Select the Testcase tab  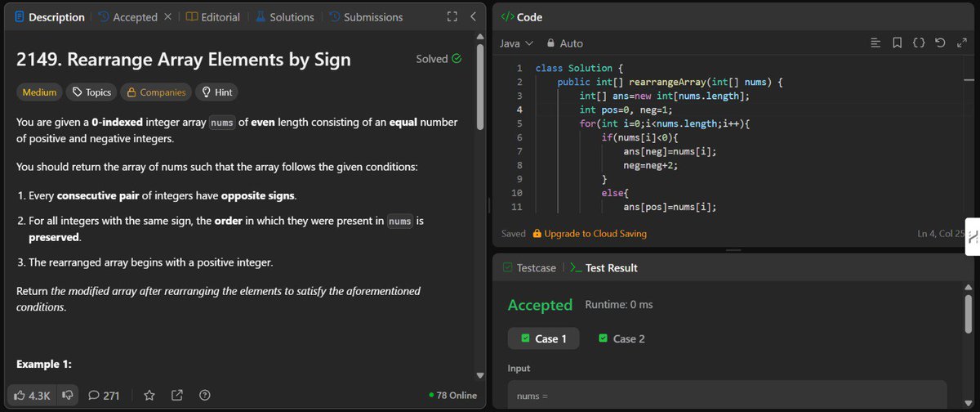click(529, 267)
